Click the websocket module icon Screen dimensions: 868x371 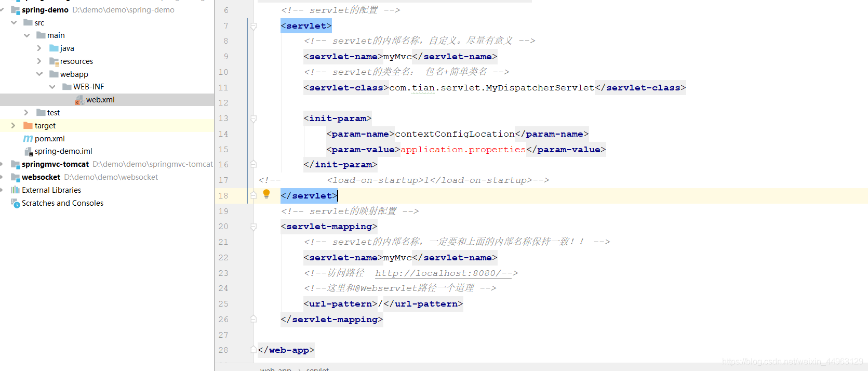(16, 177)
